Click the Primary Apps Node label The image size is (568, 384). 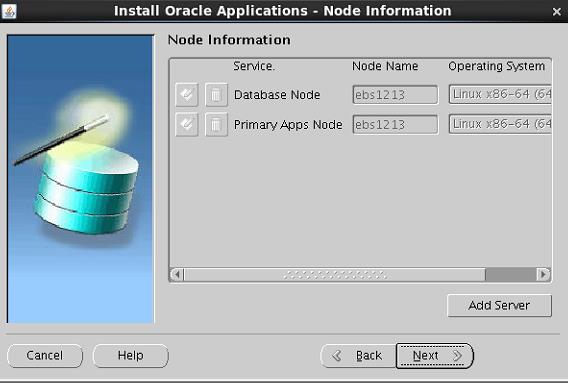tap(288, 125)
